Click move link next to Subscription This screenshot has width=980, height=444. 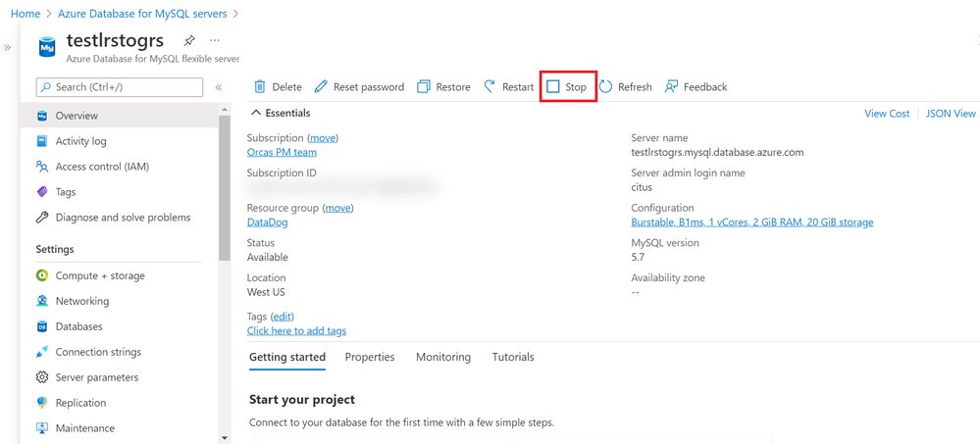(x=323, y=138)
